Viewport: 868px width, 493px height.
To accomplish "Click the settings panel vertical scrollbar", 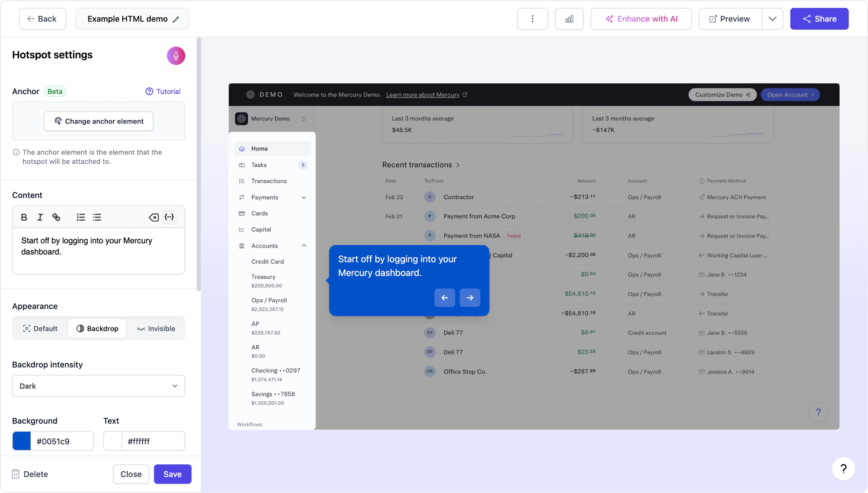I will 199,164.
